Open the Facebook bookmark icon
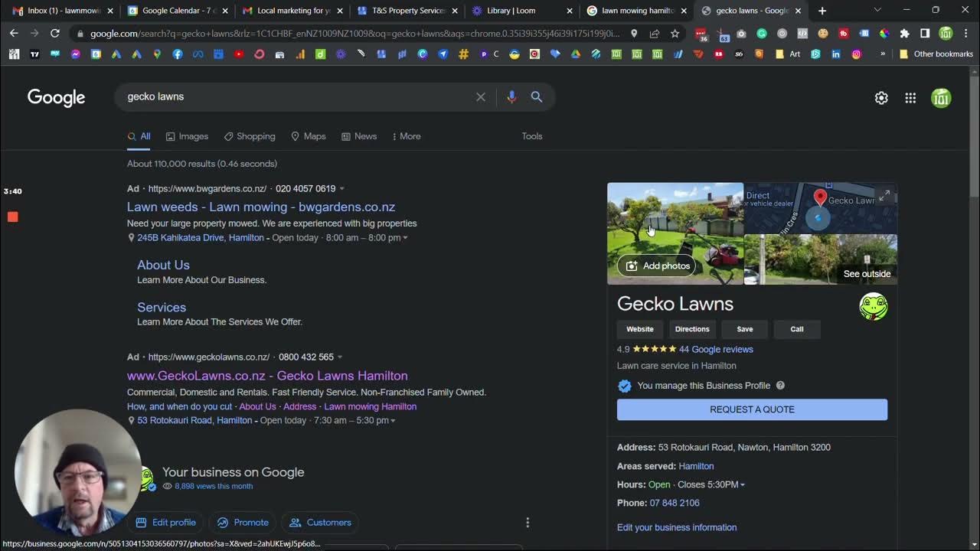980x551 pixels. (x=178, y=54)
